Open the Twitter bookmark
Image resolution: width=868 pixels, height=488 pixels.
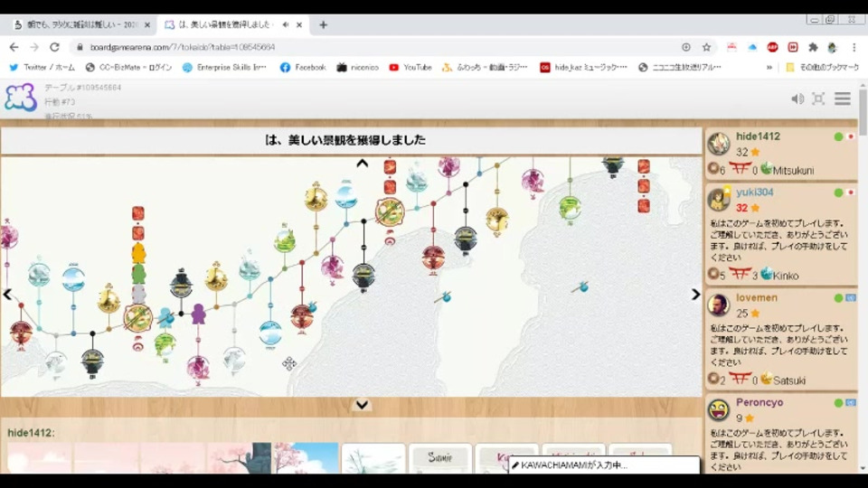coord(42,67)
